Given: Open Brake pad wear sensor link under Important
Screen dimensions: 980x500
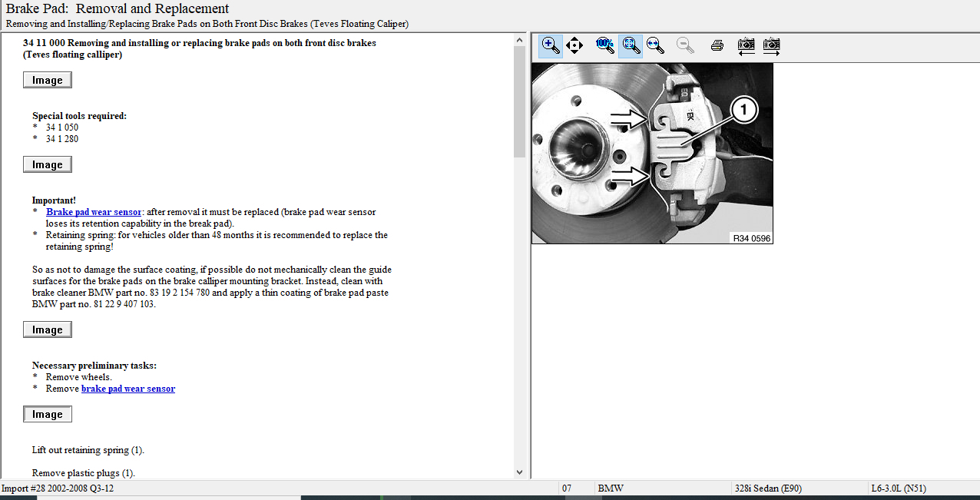Looking at the screenshot, I should [94, 212].
